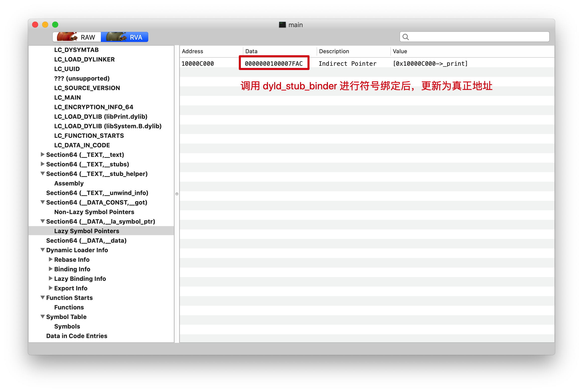Switch to RAW address mode
583x392 pixels.
coord(77,37)
